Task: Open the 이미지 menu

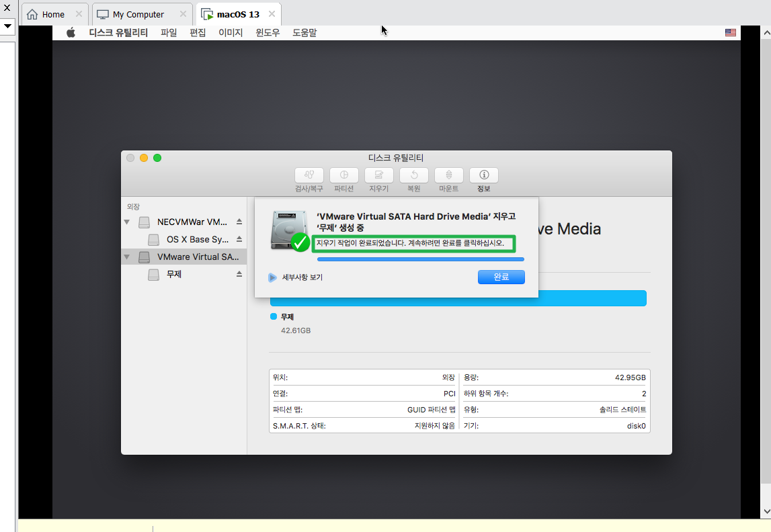Action: click(231, 32)
